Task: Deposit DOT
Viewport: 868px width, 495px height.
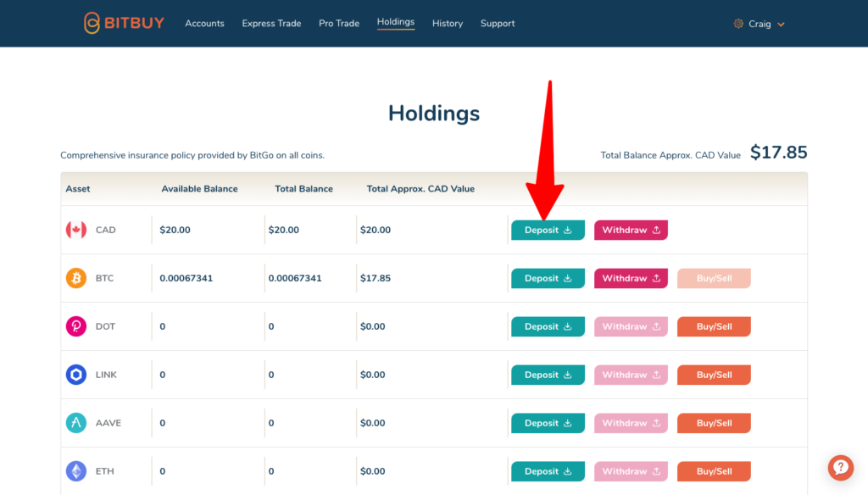Action: (548, 326)
